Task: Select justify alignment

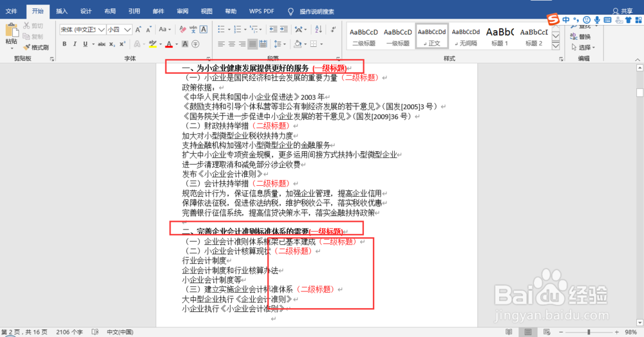Action: click(x=252, y=44)
